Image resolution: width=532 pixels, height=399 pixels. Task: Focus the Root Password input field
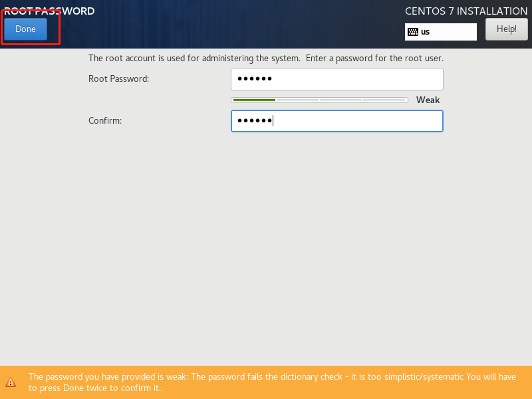pos(337,79)
